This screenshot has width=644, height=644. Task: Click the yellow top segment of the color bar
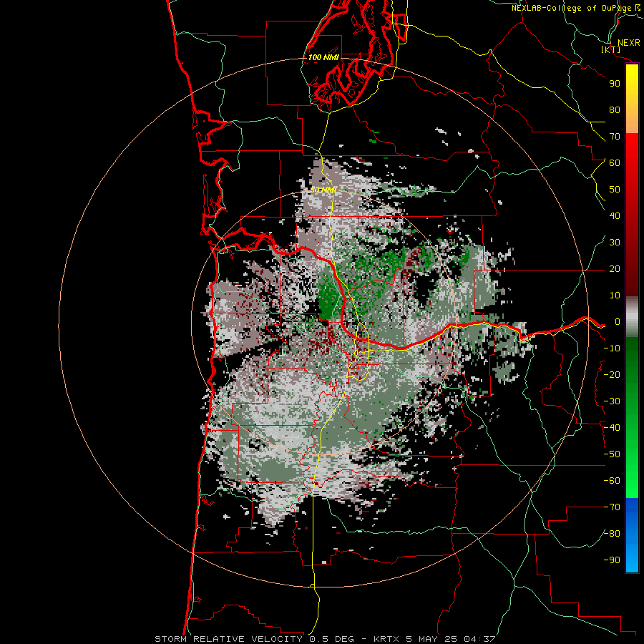click(632, 99)
